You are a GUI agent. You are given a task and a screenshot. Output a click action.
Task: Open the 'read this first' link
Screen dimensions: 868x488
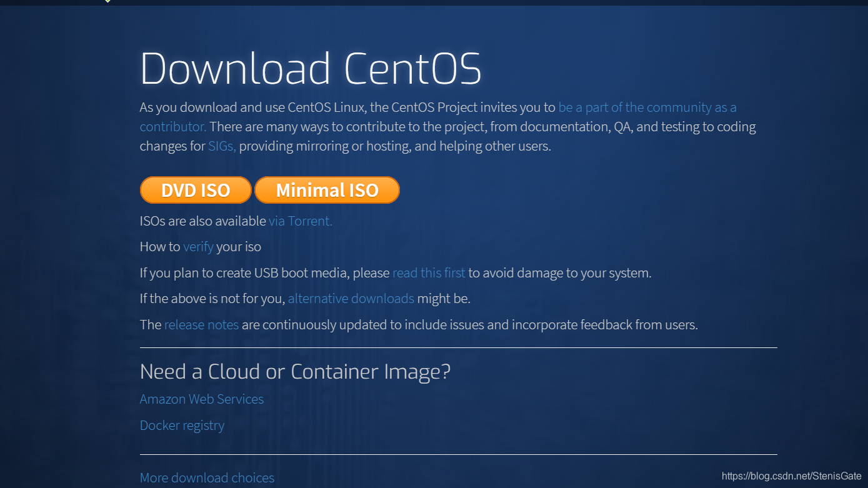pos(429,272)
